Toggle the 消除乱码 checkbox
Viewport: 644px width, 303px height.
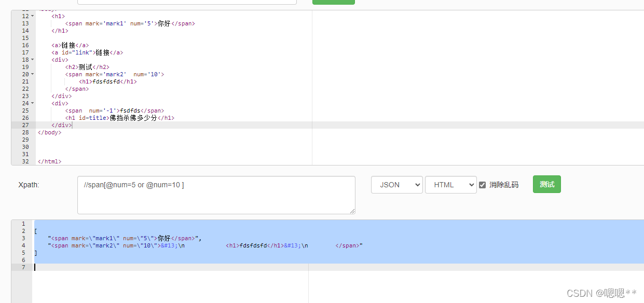pos(483,185)
